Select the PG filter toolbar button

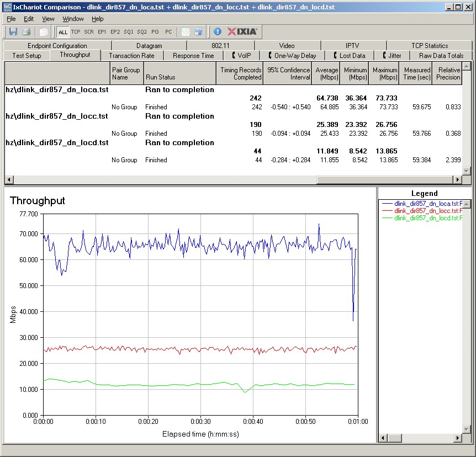[x=155, y=32]
